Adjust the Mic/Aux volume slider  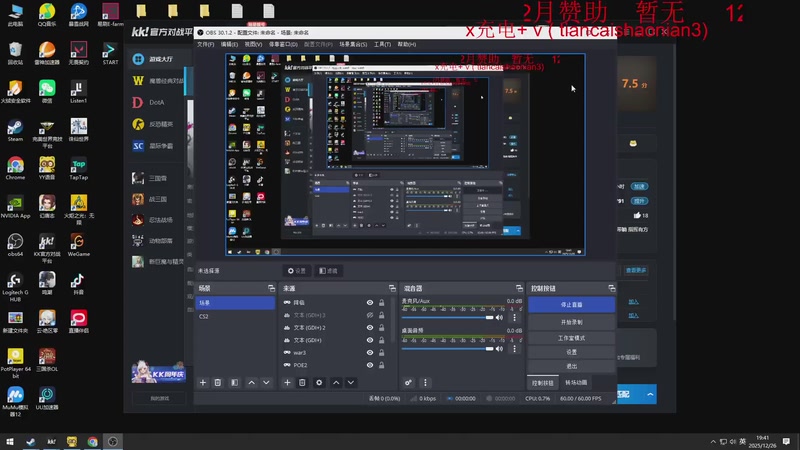pos(447,318)
